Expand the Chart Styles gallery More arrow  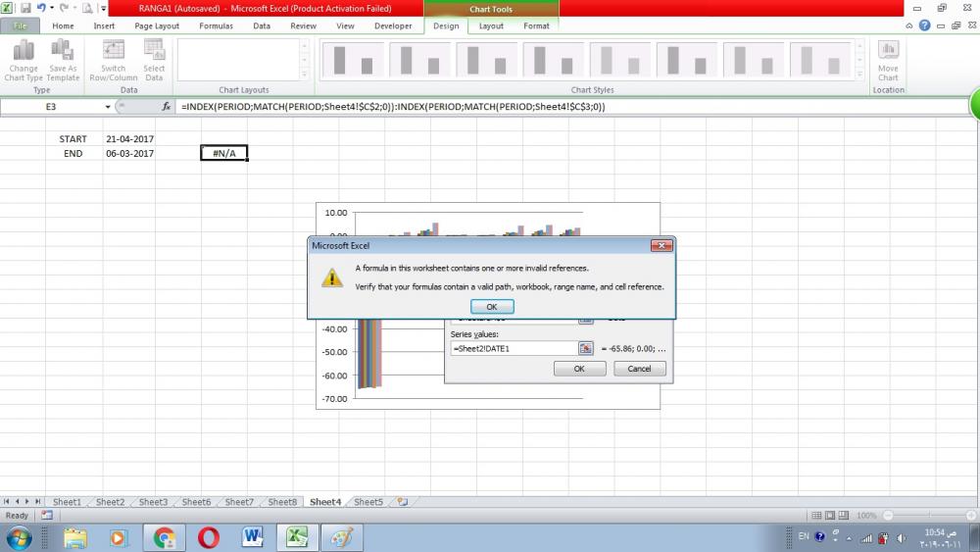(860, 75)
